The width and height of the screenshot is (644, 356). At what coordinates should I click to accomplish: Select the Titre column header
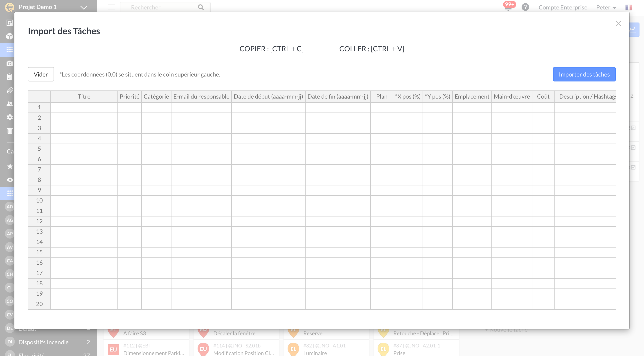[84, 97]
